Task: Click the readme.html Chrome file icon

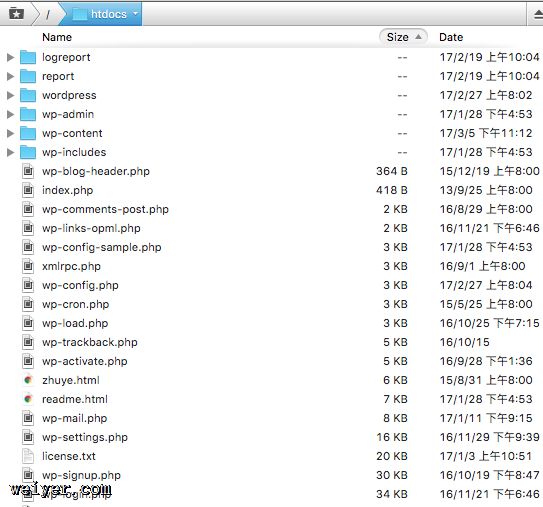Action: coord(28,399)
